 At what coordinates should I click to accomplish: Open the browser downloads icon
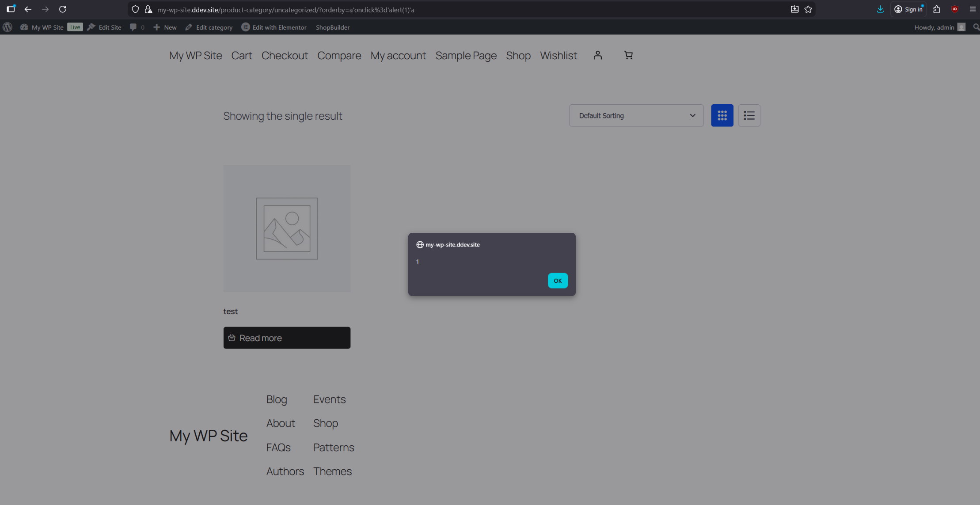coord(880,9)
